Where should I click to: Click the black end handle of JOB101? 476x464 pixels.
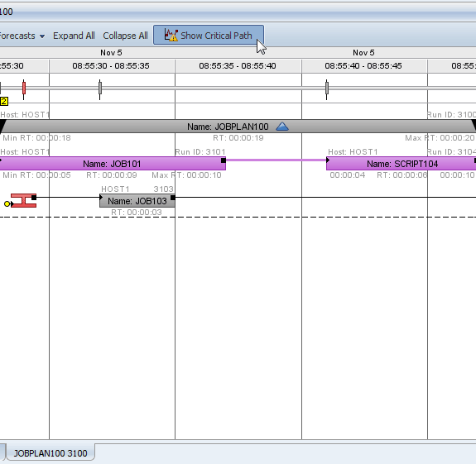[224, 160]
